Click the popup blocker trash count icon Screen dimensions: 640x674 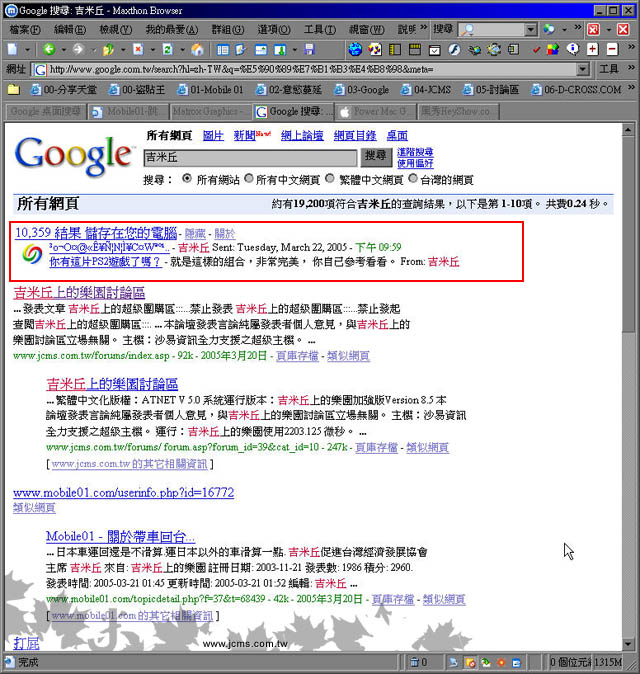[414, 662]
